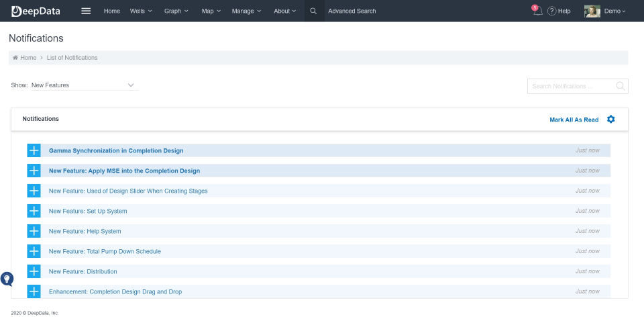Open the Demo user dropdown
The width and height of the screenshot is (644, 325).
(615, 11)
